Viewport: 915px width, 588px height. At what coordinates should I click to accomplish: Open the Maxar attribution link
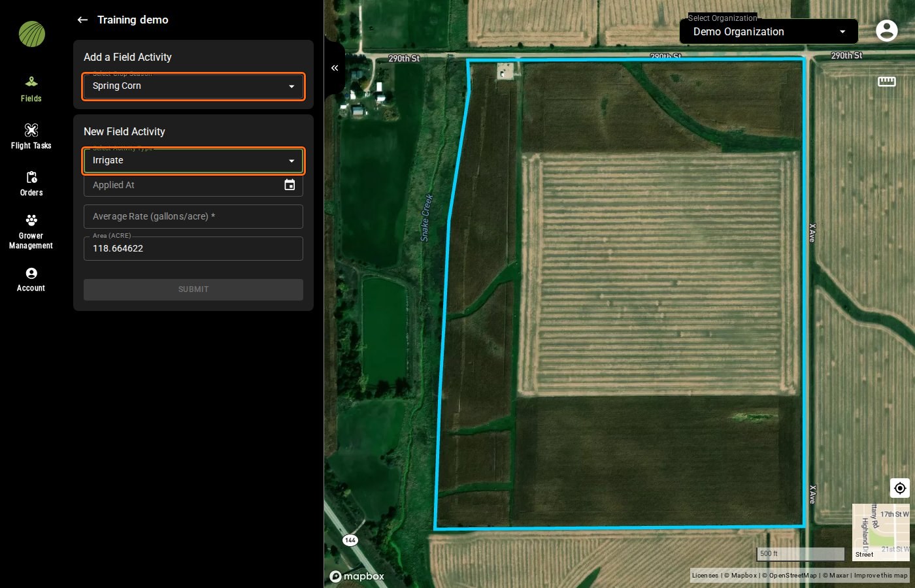835,576
